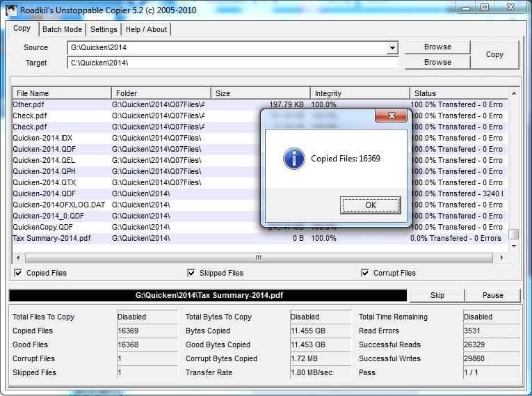
Task: Browse for the Target folder
Action: [x=437, y=62]
